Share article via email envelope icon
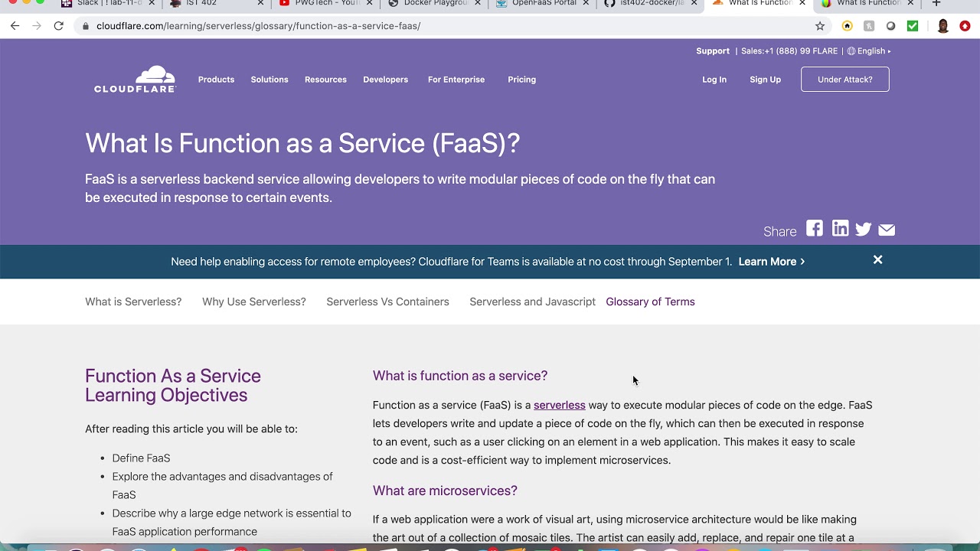This screenshot has height=551, width=980. 887,230
